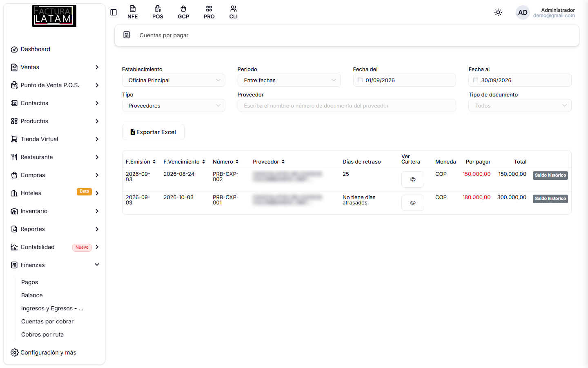The height and width of the screenshot is (368, 588).
Task: Expand the Inventario menu chevron
Action: pos(97,211)
